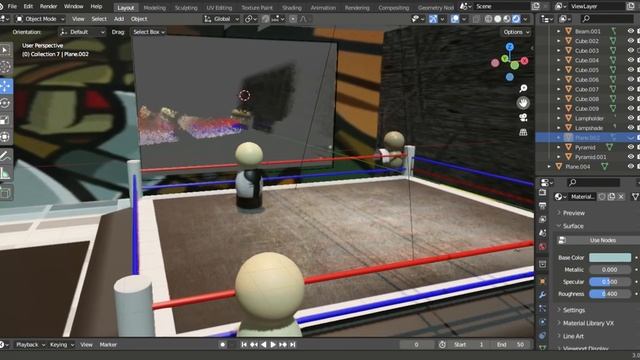Open the Global transform orientation dropdown
The height and width of the screenshot is (360, 640).
pyautogui.click(x=222, y=19)
